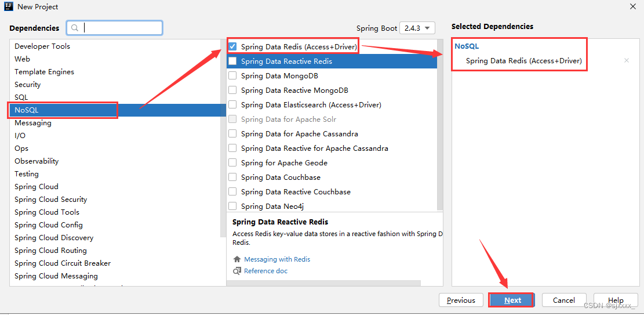Check Spring Data Reactive Redis
This screenshot has width=644, height=315.
pos(232,61)
